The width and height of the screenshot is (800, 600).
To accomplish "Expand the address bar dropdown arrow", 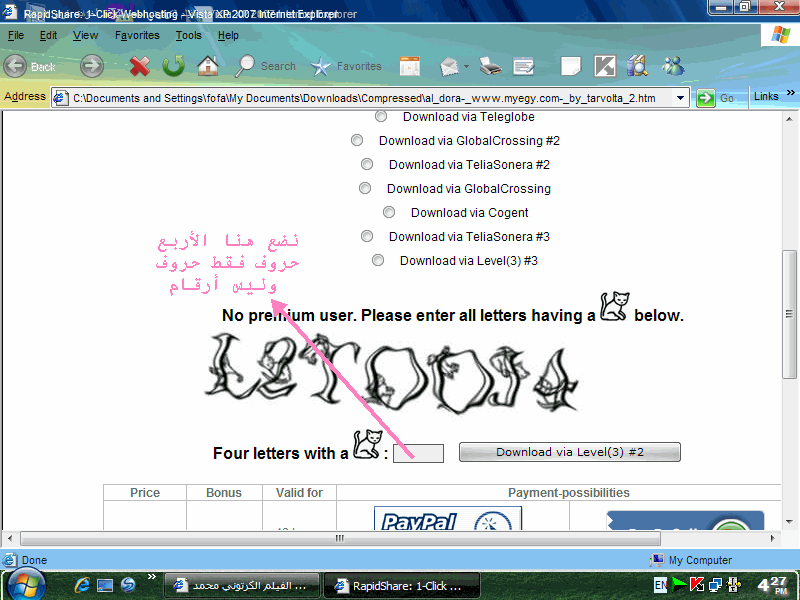I will click(x=680, y=98).
